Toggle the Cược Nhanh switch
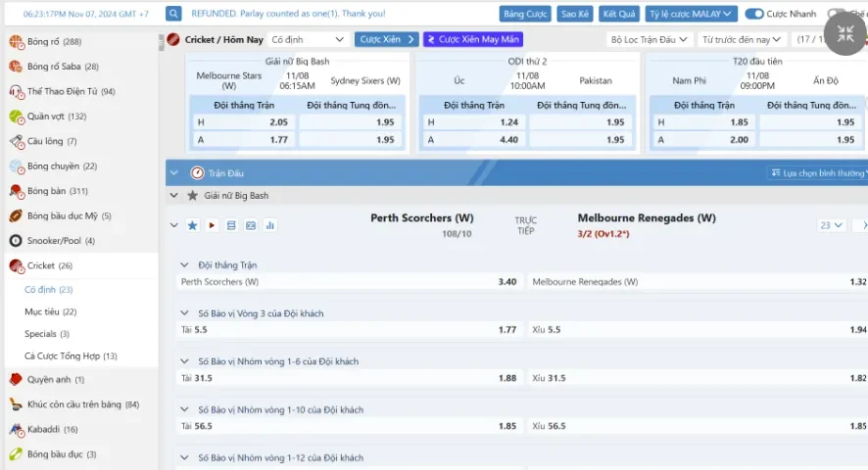868x470 pixels. (x=754, y=14)
